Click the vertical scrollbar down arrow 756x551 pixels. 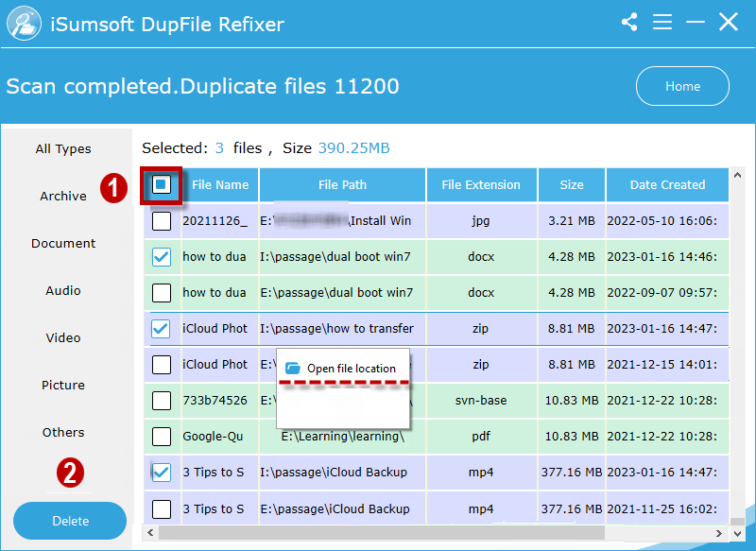click(737, 533)
